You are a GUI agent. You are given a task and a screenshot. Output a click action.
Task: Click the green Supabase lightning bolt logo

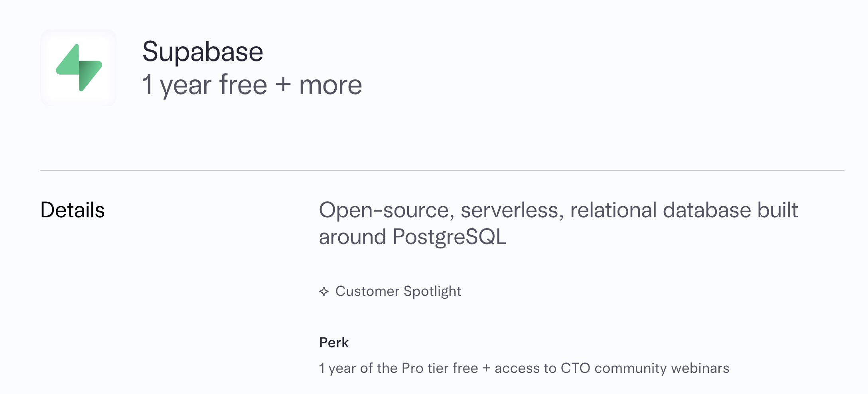79,68
